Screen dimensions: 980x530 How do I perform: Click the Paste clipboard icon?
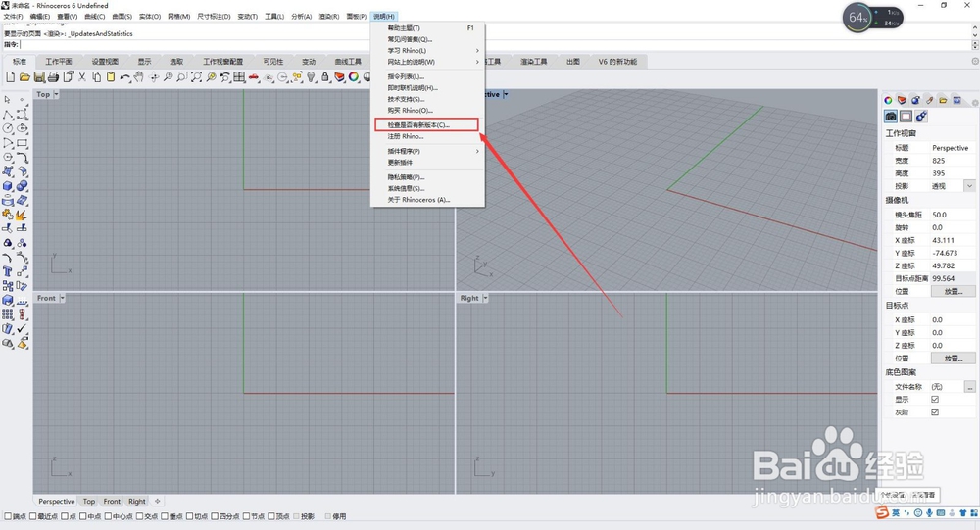coord(111,76)
